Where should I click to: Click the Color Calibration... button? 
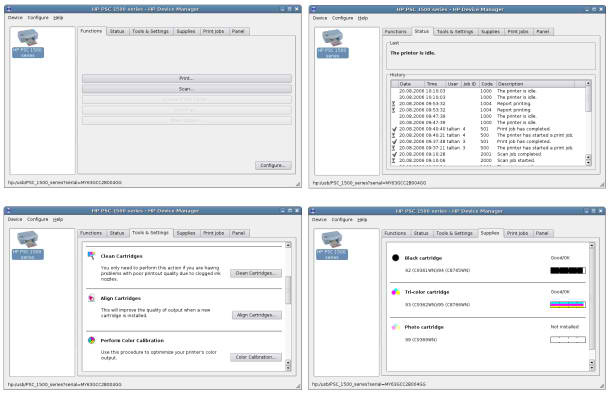pyautogui.click(x=256, y=357)
